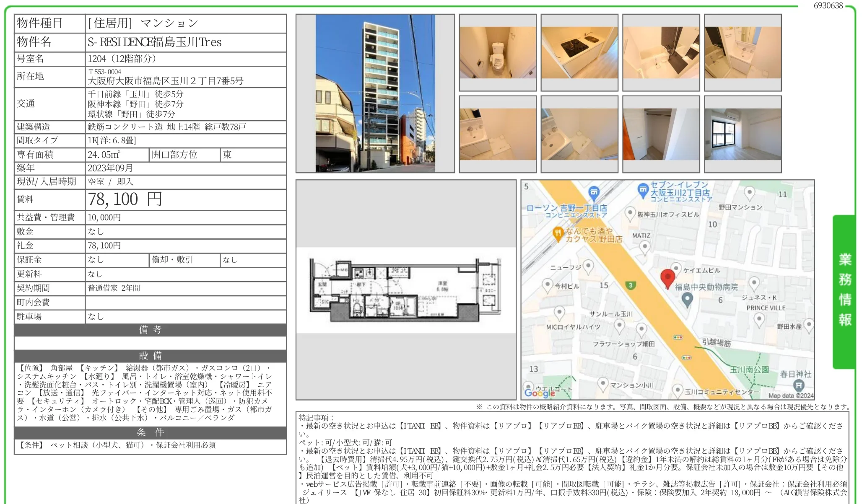This screenshot has height=504, width=862.
Task: Open the Google logo on map
Action: click(x=539, y=393)
